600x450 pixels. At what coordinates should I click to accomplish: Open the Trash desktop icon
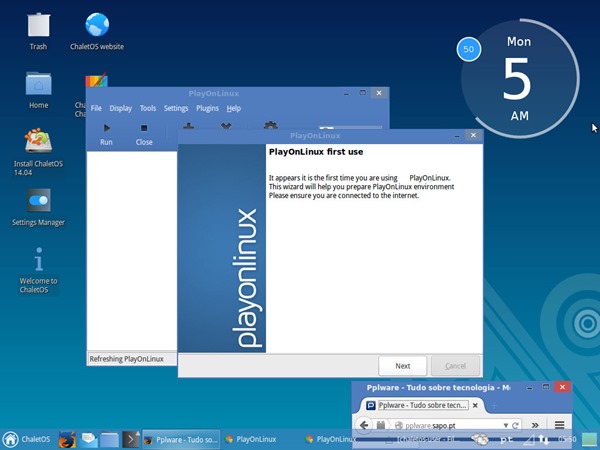pos(38,25)
